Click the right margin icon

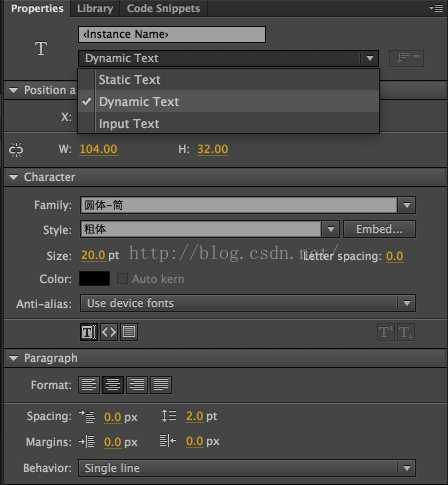coord(168,441)
